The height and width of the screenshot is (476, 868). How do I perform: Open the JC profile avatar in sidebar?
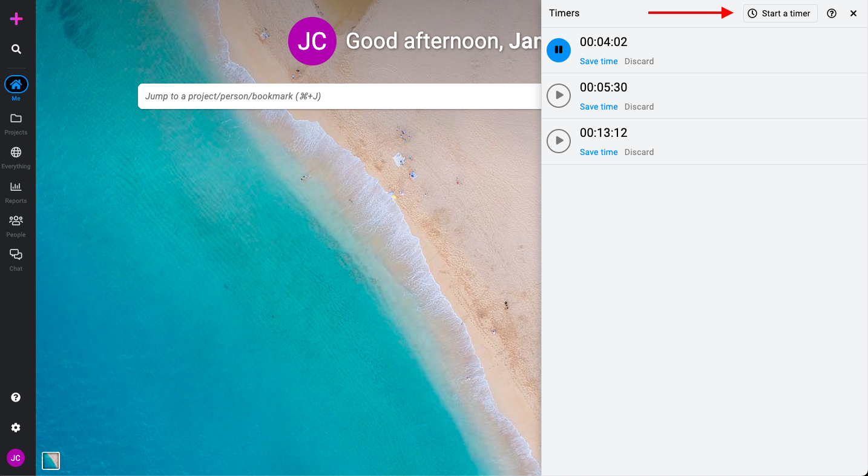click(x=16, y=458)
